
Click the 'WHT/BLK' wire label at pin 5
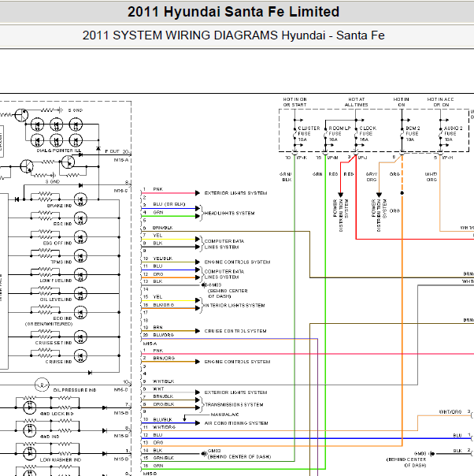pos(163,381)
